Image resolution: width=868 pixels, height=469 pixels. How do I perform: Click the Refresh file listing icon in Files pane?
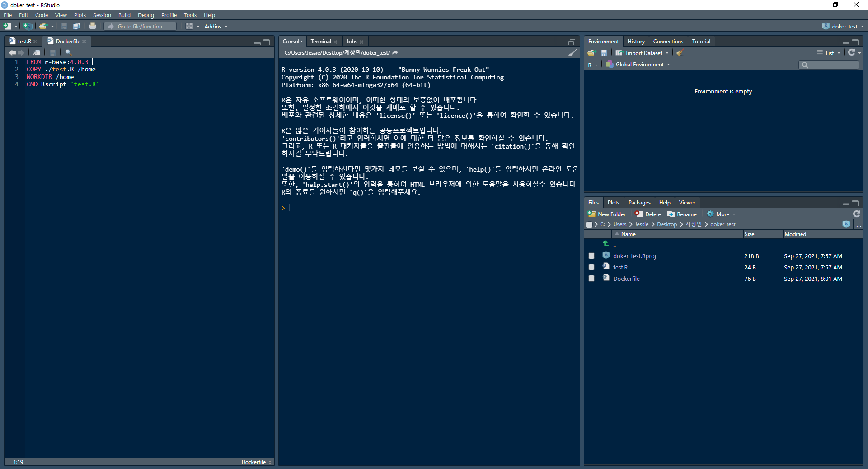pyautogui.click(x=856, y=214)
